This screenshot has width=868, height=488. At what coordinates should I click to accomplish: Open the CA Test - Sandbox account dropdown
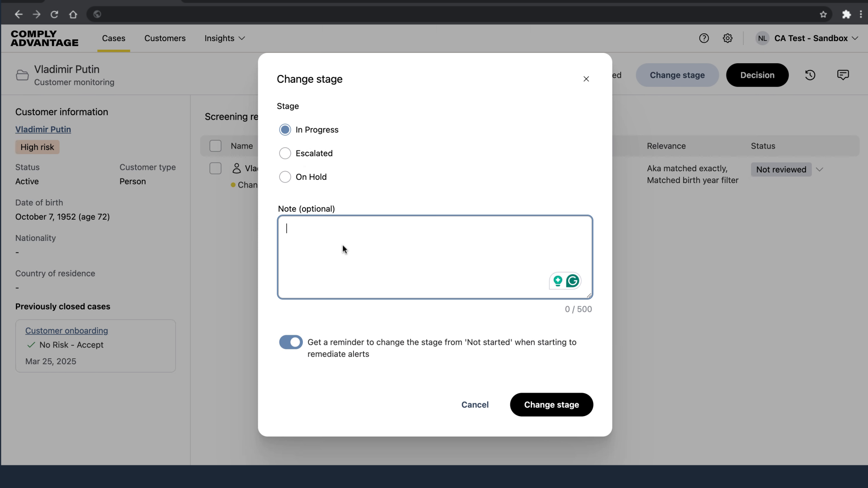(811, 38)
